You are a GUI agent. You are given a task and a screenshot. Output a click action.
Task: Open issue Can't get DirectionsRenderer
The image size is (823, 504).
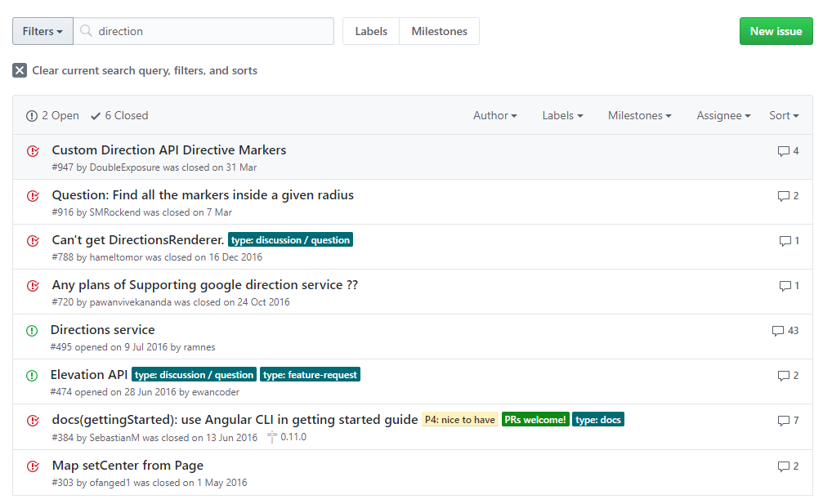138,239
